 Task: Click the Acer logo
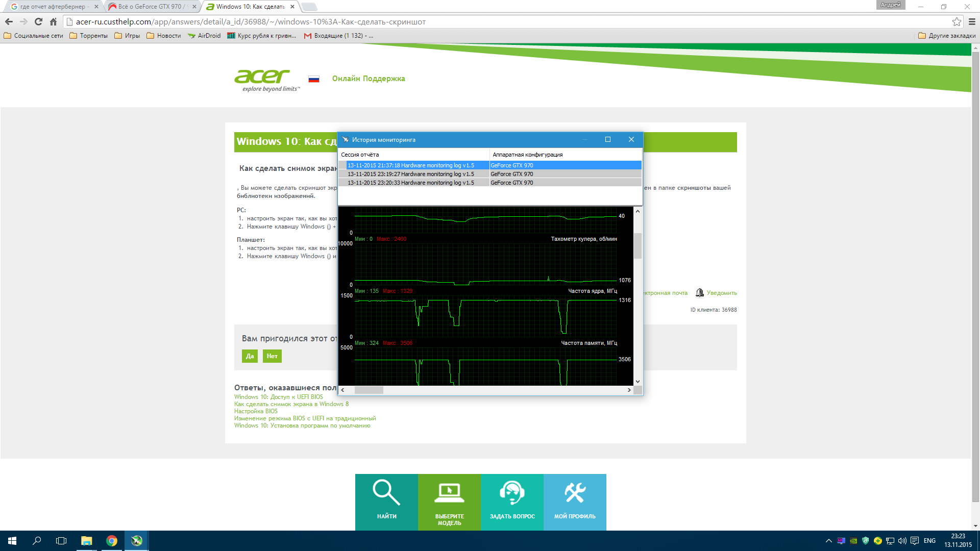262,77
